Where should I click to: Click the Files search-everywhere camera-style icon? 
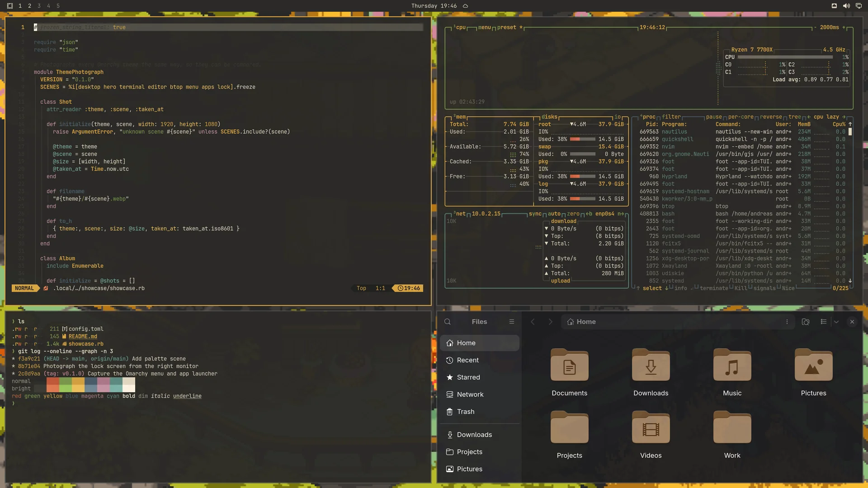coord(806,322)
